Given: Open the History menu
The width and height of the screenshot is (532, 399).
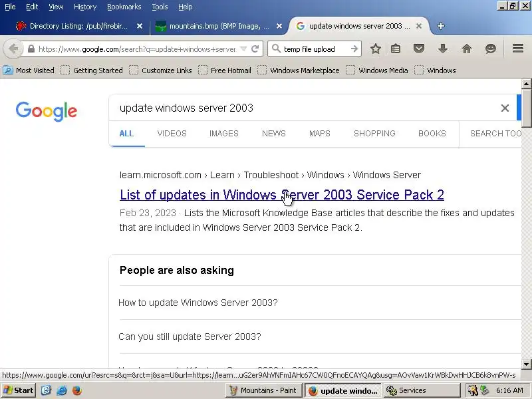Looking at the screenshot, I should click(85, 7).
